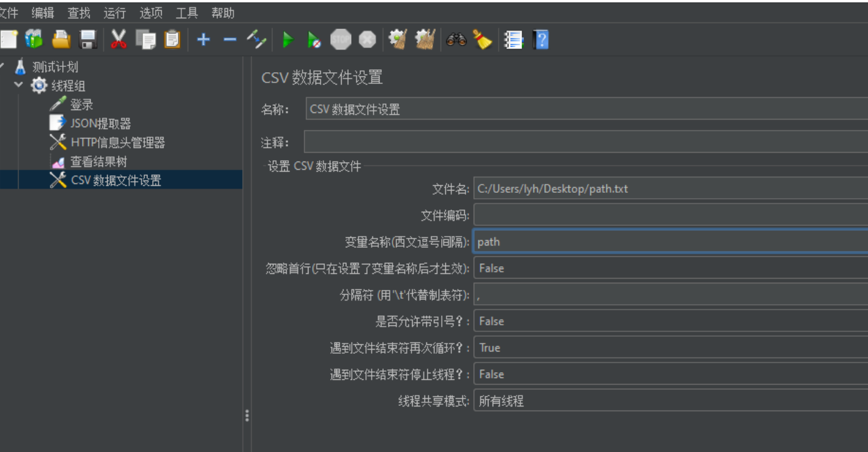Select 查看结果树 in the tree

point(98,162)
